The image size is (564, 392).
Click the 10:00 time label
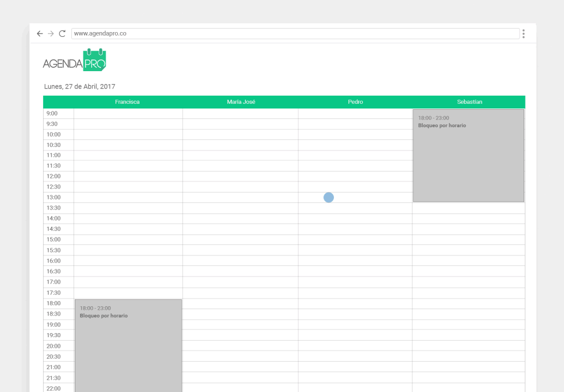tap(53, 134)
